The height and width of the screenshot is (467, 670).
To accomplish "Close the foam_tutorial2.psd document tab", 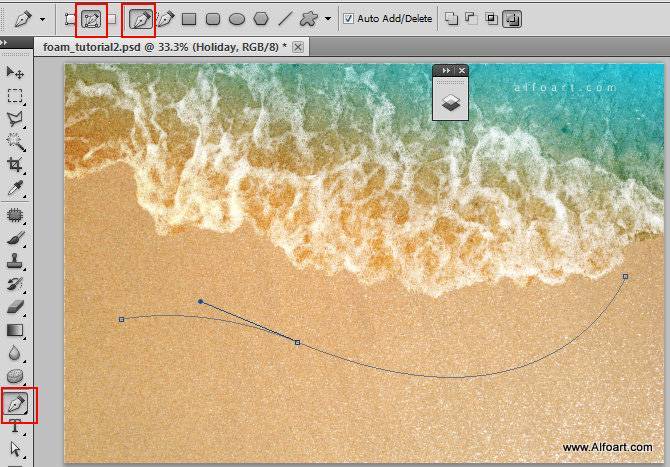I will pos(298,47).
